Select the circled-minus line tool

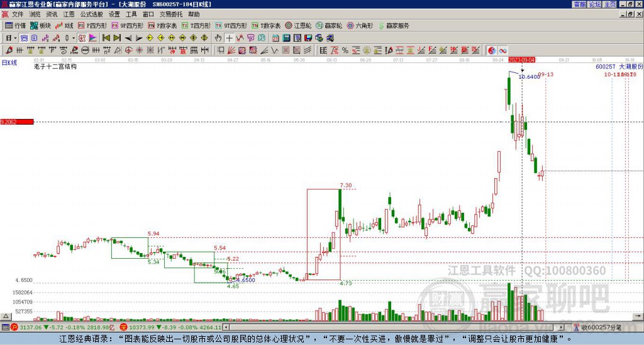(x=85, y=50)
